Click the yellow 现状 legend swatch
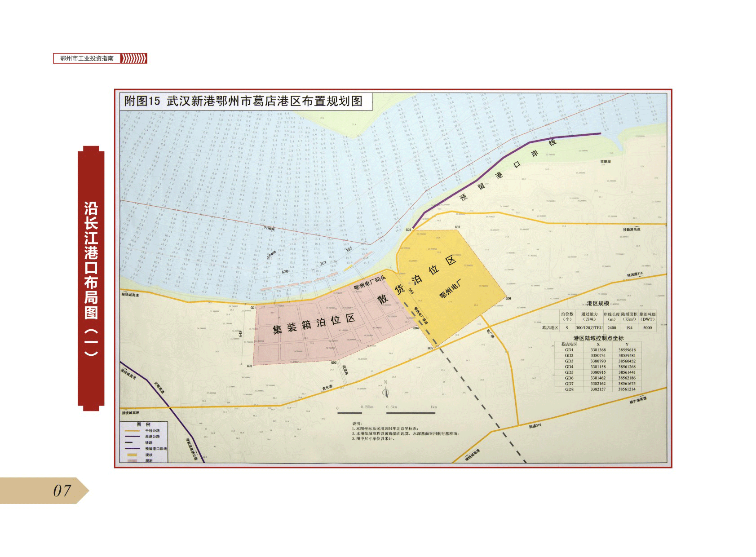 click(132, 455)
